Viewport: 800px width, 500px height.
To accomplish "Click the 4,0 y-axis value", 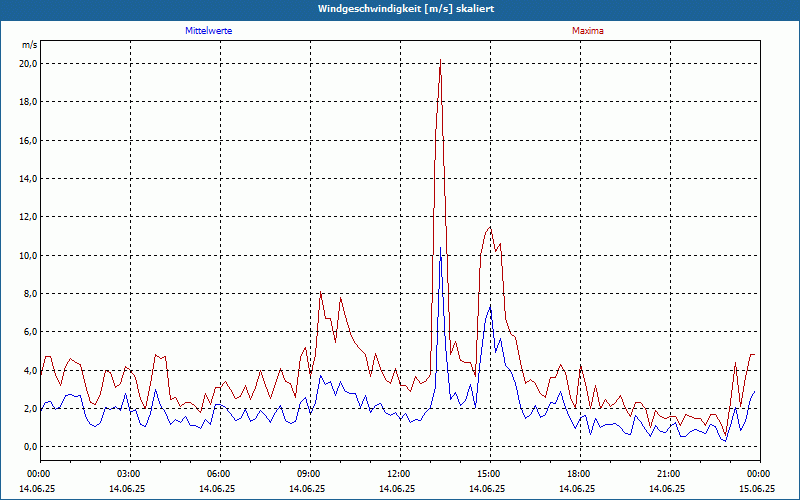I will [x=30, y=370].
